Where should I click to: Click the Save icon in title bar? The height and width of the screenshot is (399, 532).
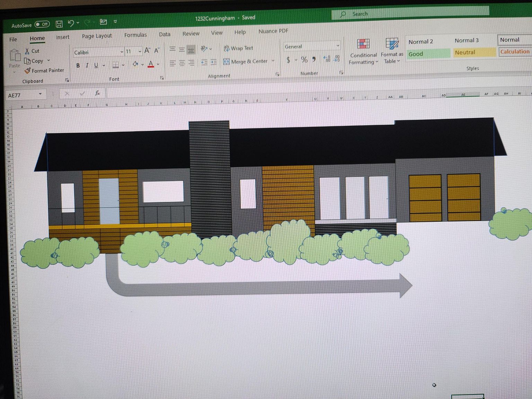(x=59, y=24)
